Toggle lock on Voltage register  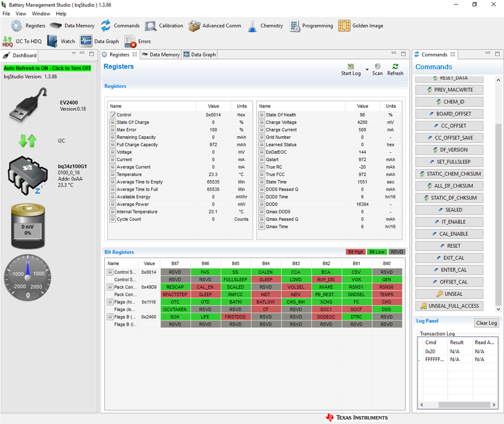(x=112, y=152)
